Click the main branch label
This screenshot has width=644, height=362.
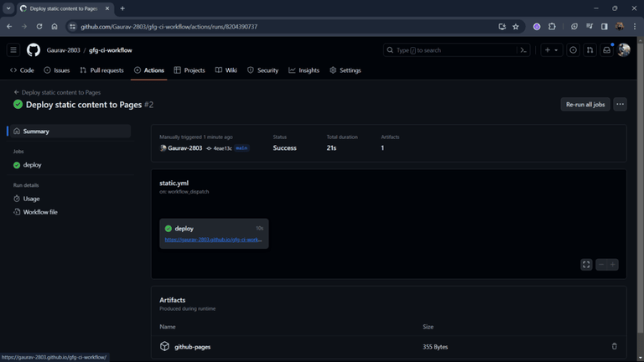(241, 148)
